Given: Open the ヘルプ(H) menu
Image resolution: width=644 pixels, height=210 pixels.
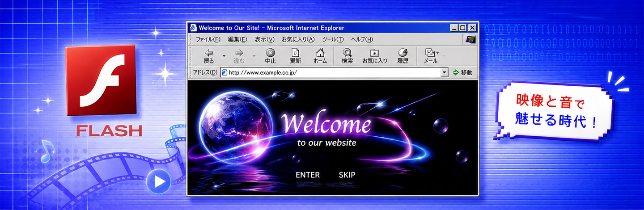Looking at the screenshot, I should pyautogui.click(x=362, y=39).
